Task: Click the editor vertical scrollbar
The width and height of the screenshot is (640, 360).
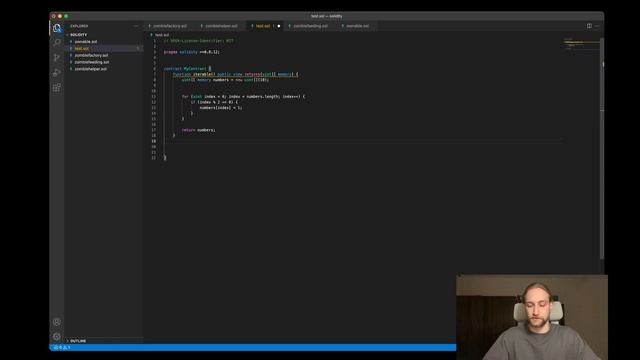Action: (602, 149)
